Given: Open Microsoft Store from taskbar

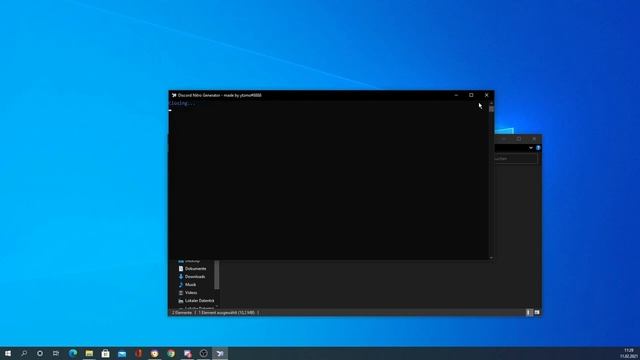Looking at the screenshot, I should [x=105, y=353].
